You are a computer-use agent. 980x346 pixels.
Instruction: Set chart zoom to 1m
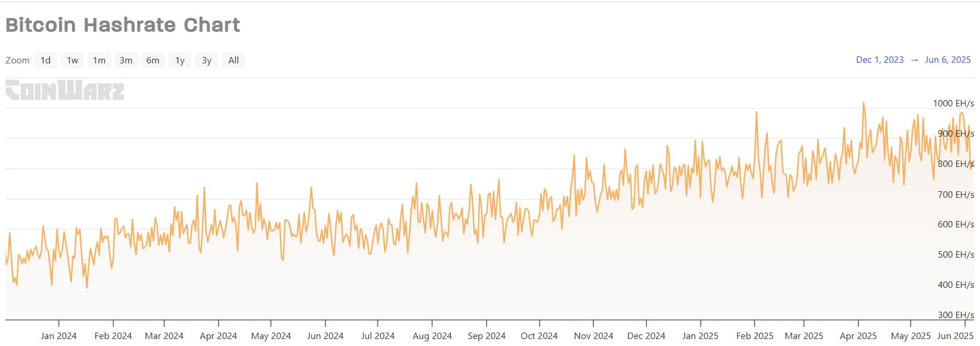99,60
